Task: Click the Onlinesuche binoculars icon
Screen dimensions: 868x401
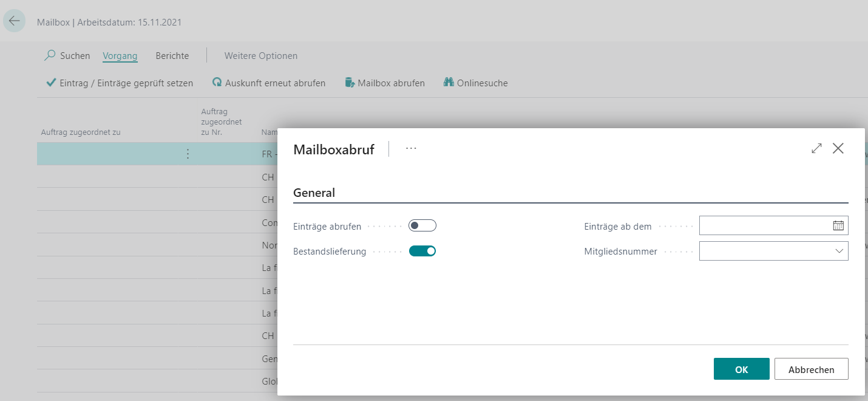Action: (x=449, y=83)
